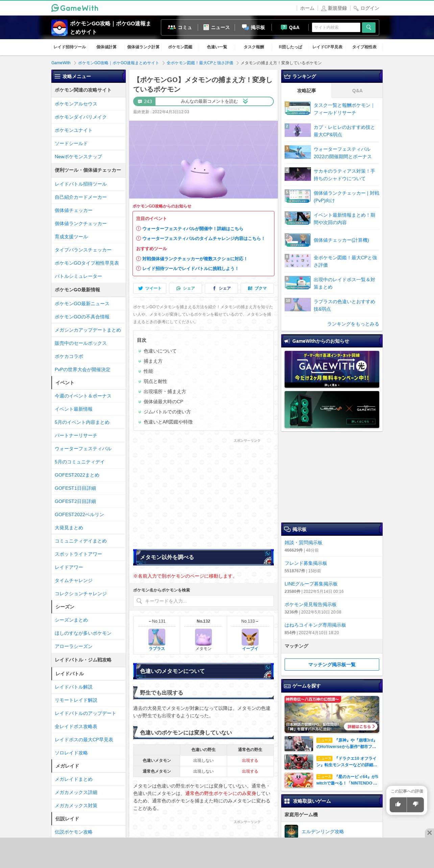The height and width of the screenshot is (868, 434).
Task: Share via the LINE シェア button
Action: click(x=186, y=288)
